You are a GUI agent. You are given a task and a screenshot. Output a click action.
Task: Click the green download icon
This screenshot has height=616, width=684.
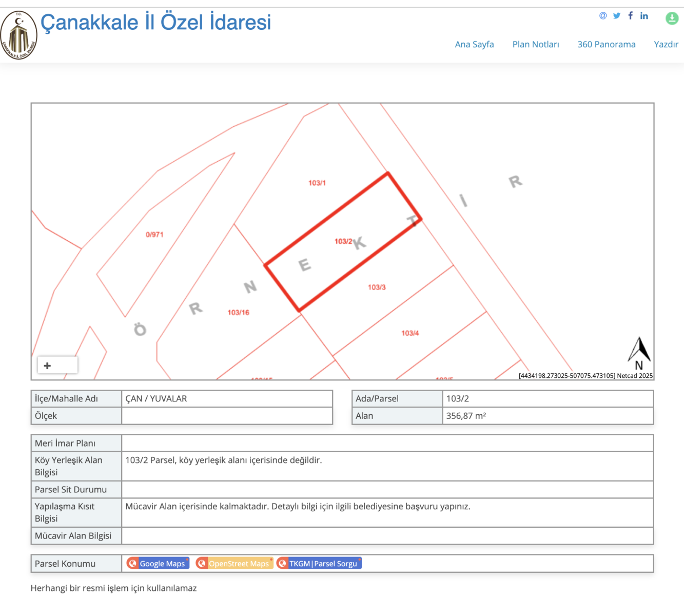coord(672,18)
